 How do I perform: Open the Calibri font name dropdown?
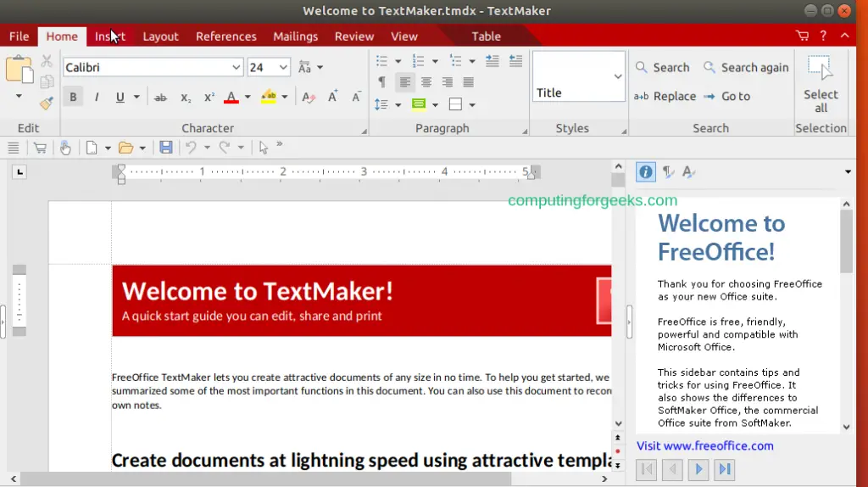click(236, 68)
